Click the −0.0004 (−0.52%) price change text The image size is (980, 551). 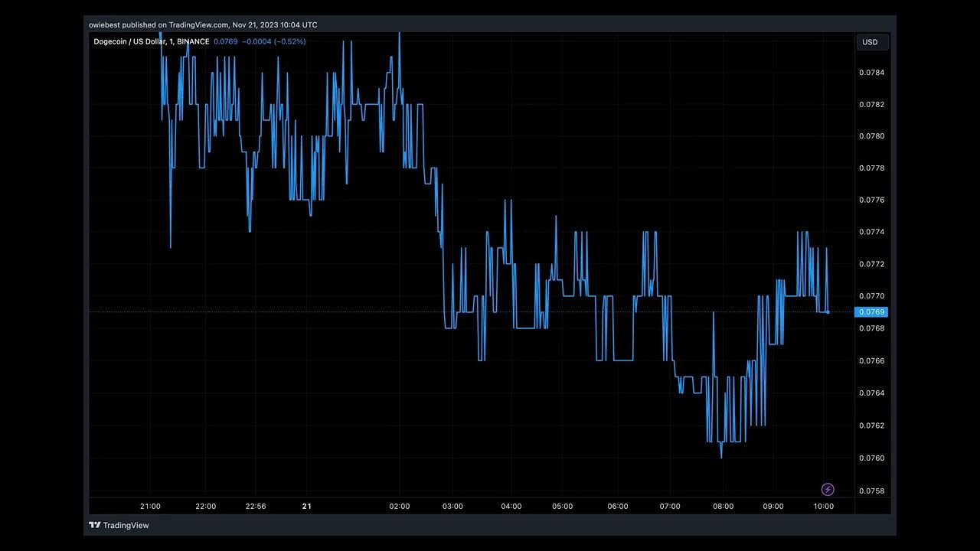click(273, 41)
